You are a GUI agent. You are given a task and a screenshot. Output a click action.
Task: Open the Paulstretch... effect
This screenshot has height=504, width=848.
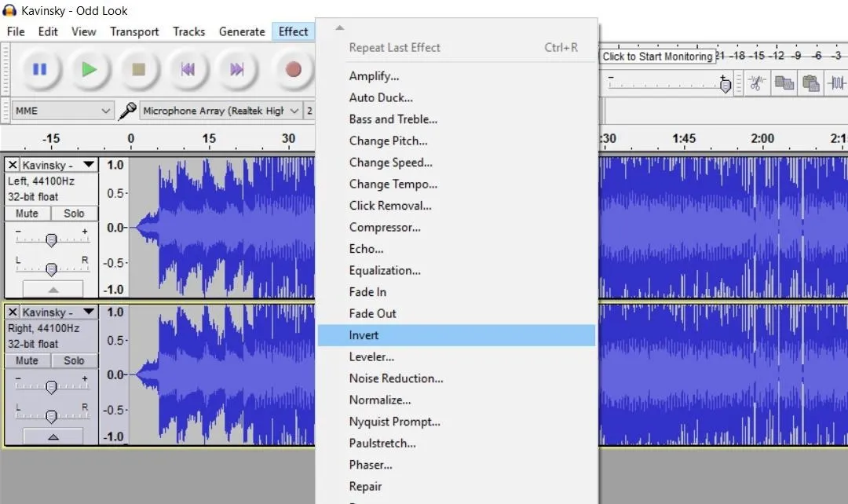[456, 444]
